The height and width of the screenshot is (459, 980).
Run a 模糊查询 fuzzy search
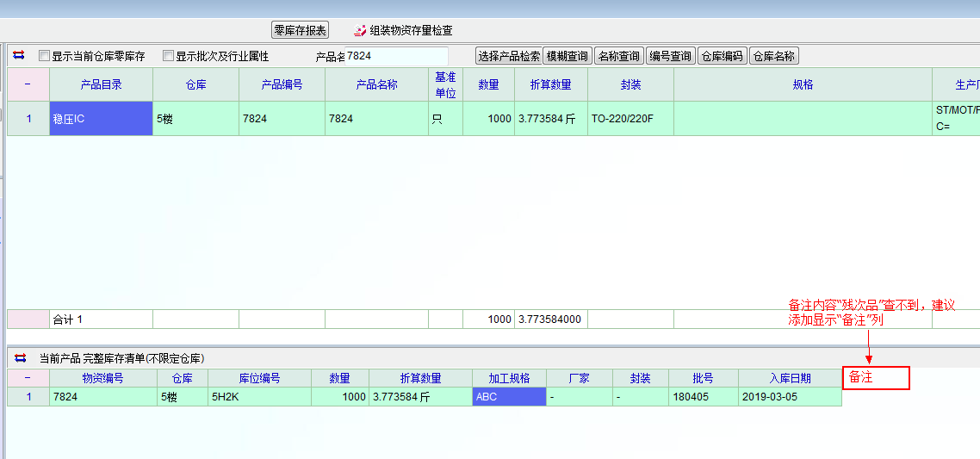tap(568, 56)
